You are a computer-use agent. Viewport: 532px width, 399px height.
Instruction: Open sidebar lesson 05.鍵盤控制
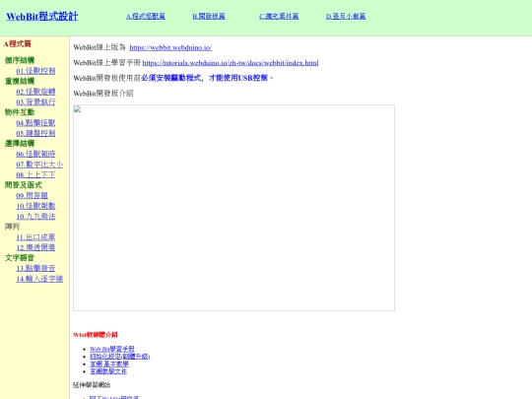pos(35,133)
